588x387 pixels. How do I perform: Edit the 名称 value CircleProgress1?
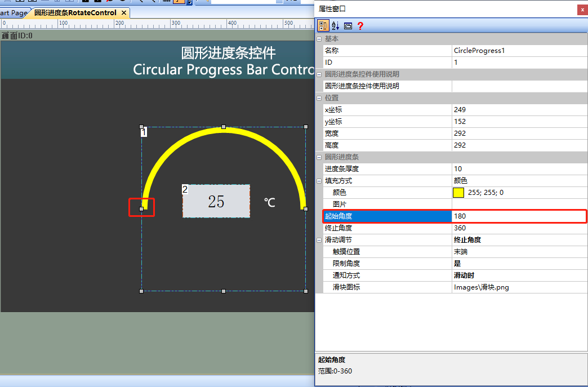(x=519, y=51)
